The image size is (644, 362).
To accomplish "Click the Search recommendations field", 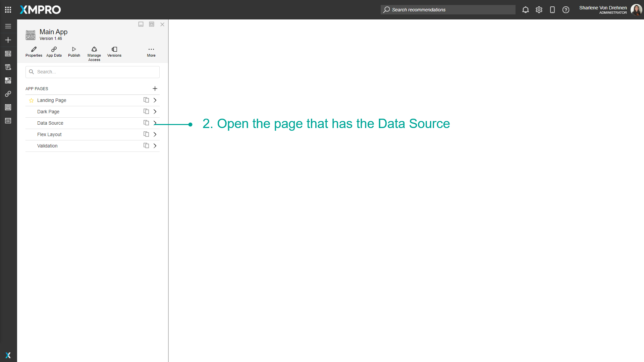I will [448, 10].
